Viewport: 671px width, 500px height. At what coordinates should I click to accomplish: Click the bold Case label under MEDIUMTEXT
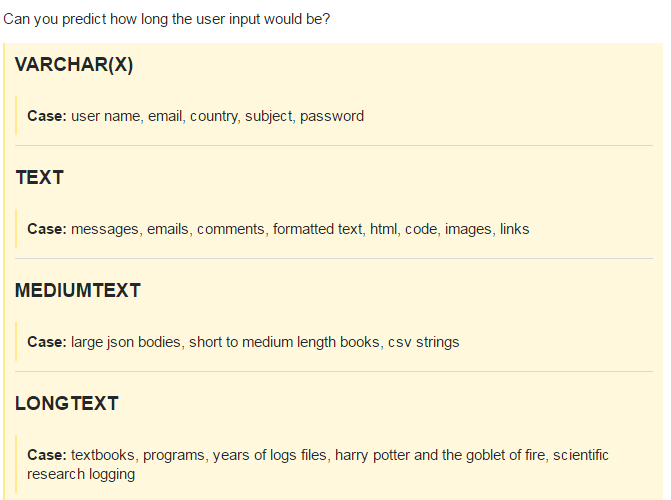(46, 342)
